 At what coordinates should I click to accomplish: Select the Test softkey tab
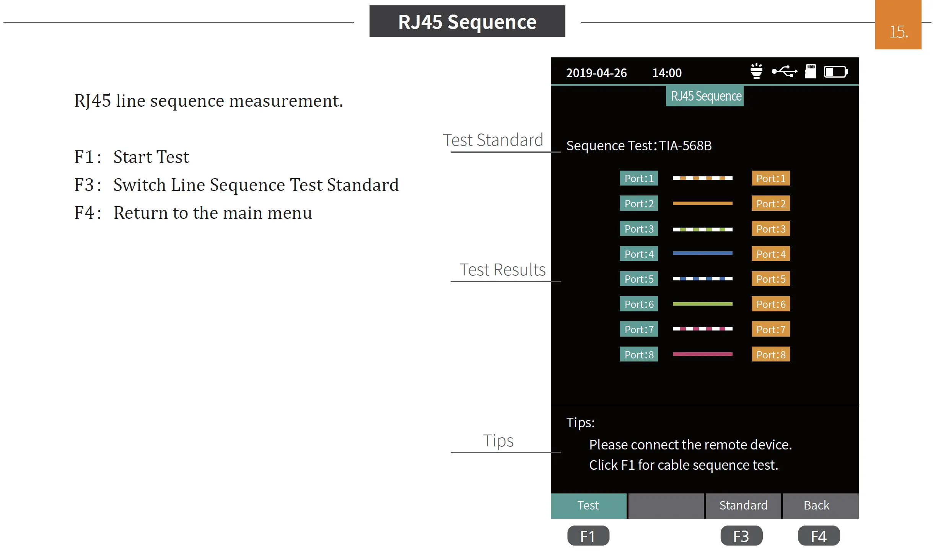pyautogui.click(x=588, y=505)
